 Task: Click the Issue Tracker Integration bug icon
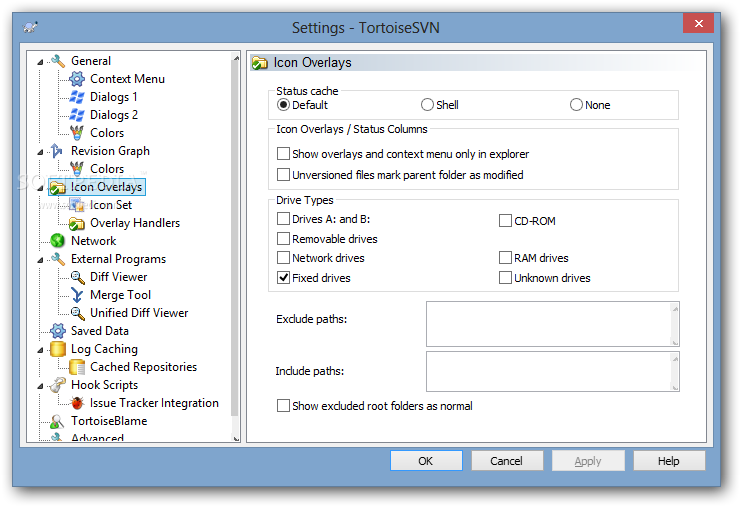(x=77, y=403)
